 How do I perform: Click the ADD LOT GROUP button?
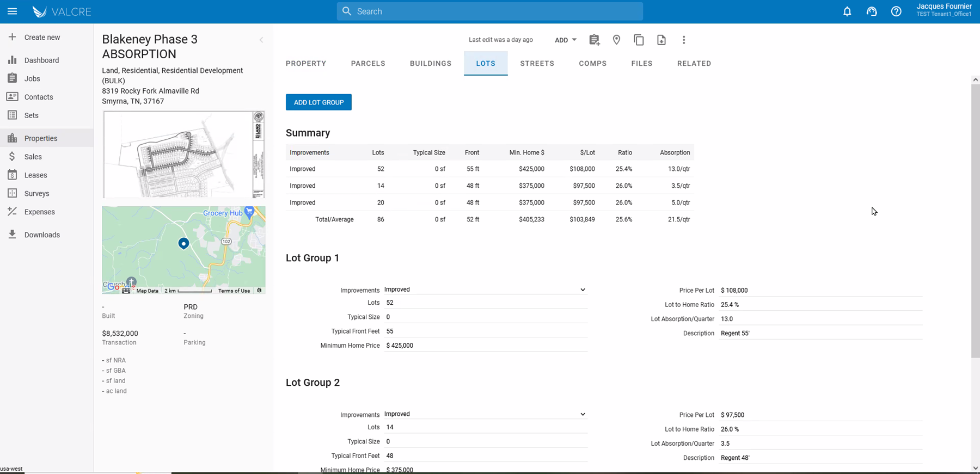click(318, 102)
